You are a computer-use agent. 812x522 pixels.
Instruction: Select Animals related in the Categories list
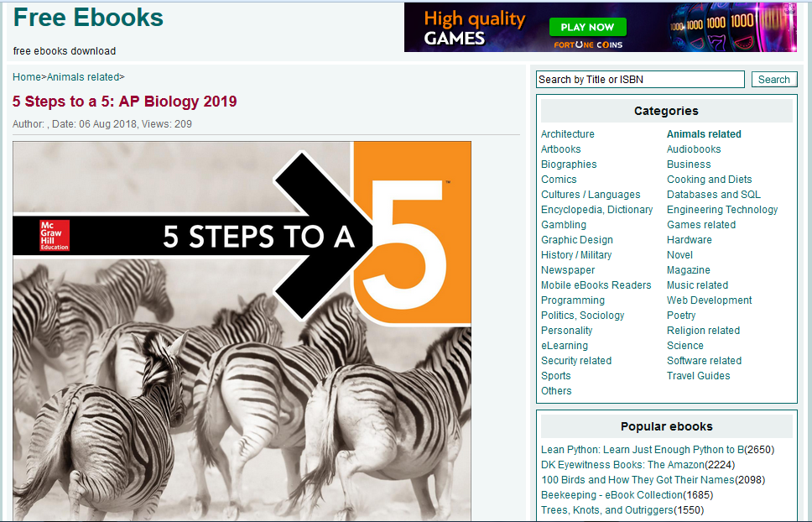pos(704,133)
